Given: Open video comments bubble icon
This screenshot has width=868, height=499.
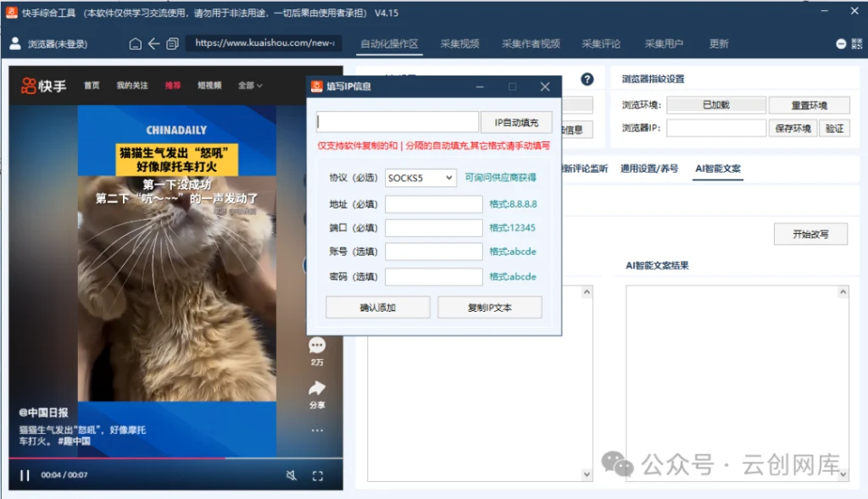Looking at the screenshot, I should tap(317, 347).
